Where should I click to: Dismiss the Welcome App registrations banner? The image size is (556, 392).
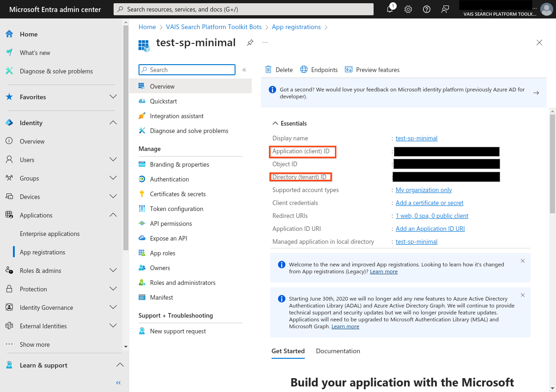(523, 261)
